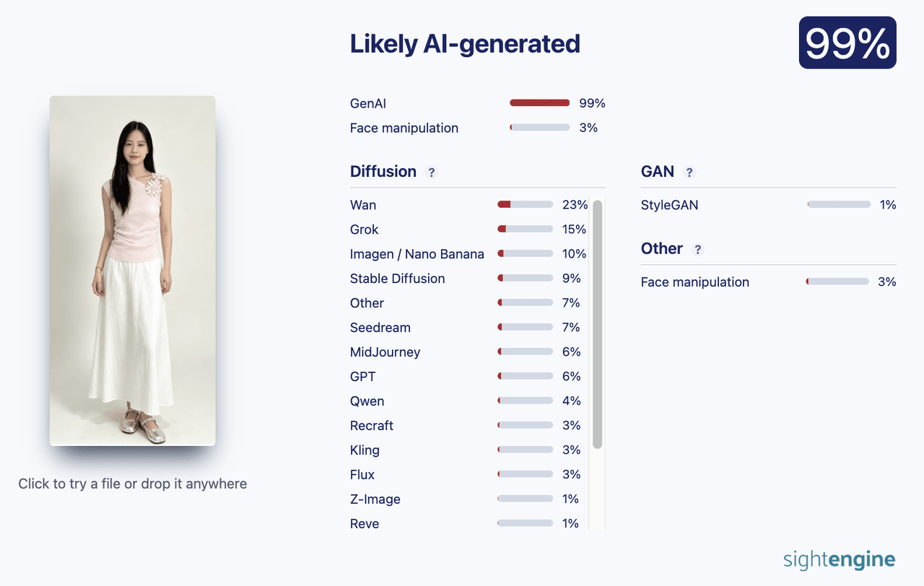Click the GenAI 99% progress bar
Viewport: 924px width, 586px height.
(x=540, y=103)
